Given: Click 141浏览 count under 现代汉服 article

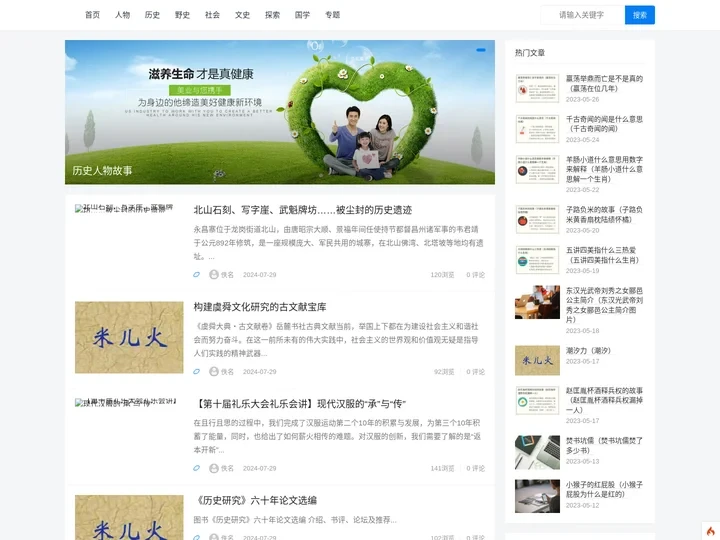Looking at the screenshot, I should [x=442, y=468].
